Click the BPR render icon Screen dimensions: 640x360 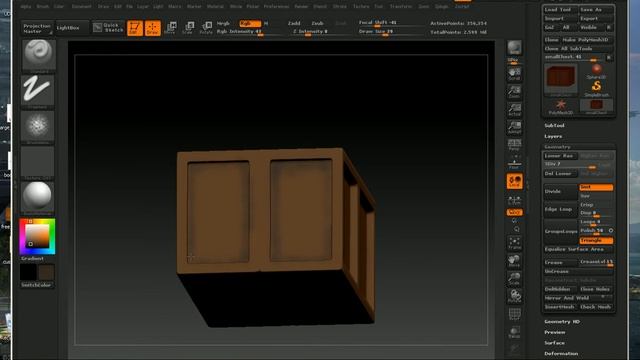[514, 48]
